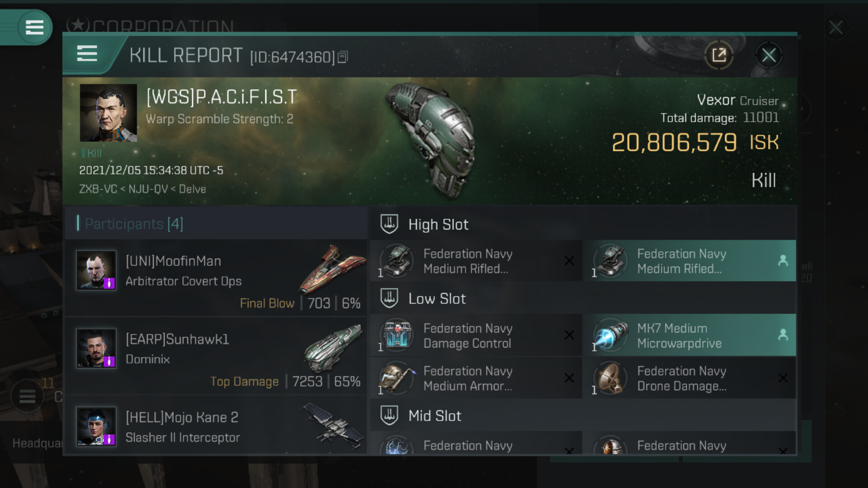
Task: Open the main menu in top-left corner
Action: click(x=34, y=27)
